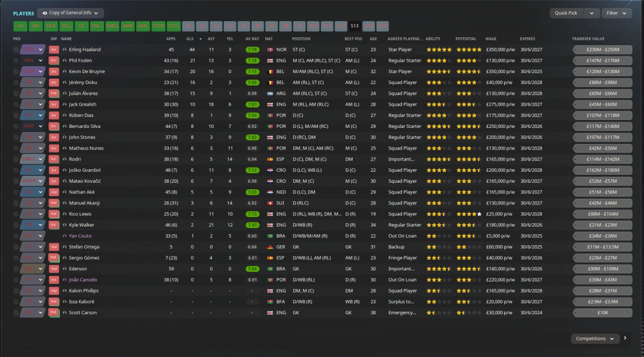Open the STCL picked position dropdown for Haaland
The height and width of the screenshot is (357, 644).
point(32,49)
